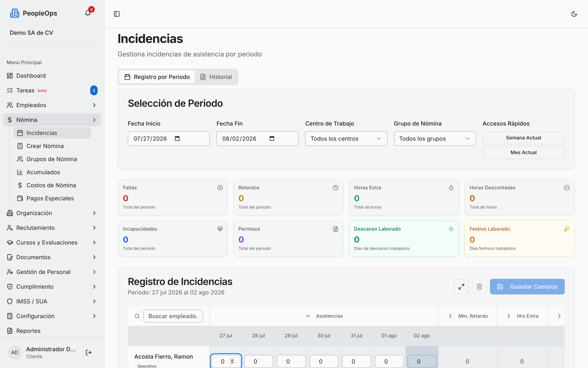Log out using the exit icon
Viewport: 588px width, 368px height.
click(88, 352)
